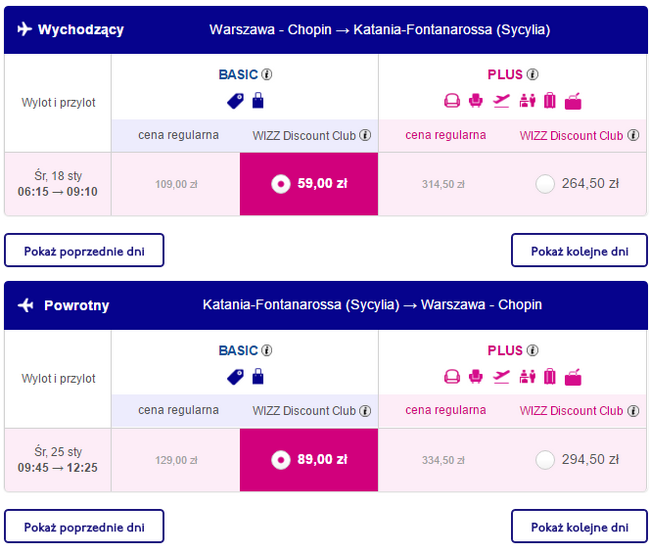Click the BASIC info icon for outgoing flight
Image resolution: width=650 pixels, height=553 pixels.
(267, 75)
